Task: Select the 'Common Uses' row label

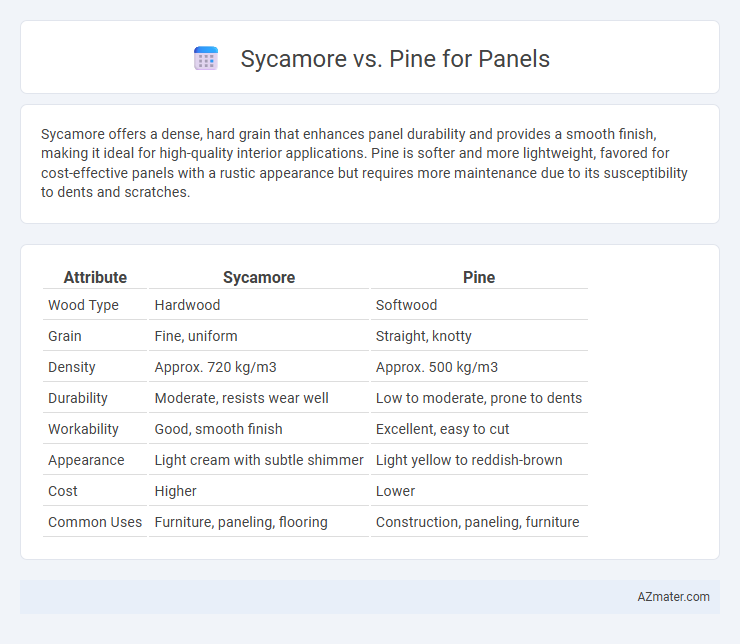Action: [x=95, y=522]
